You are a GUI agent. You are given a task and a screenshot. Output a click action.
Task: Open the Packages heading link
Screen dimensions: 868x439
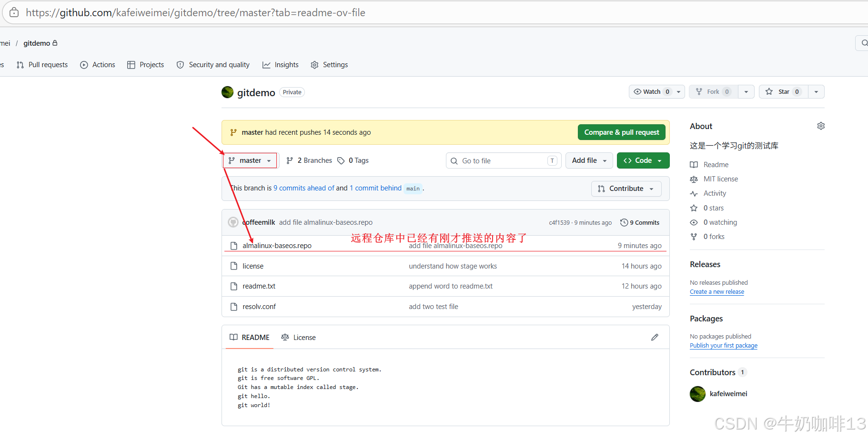coord(707,319)
